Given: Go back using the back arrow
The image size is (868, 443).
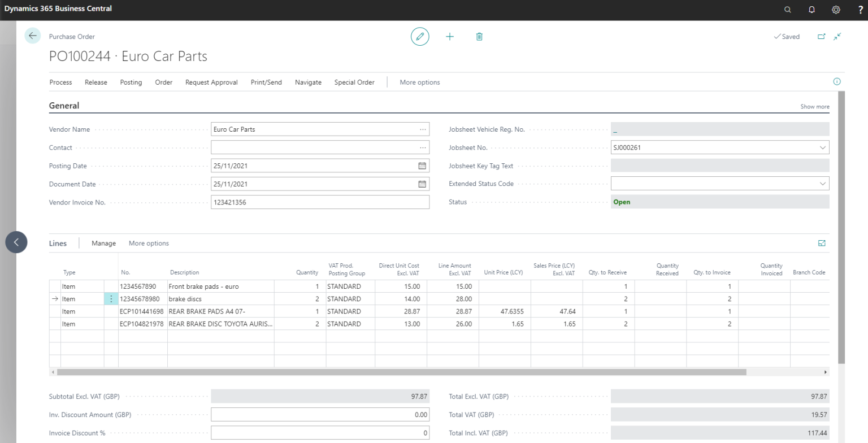Looking at the screenshot, I should point(32,36).
